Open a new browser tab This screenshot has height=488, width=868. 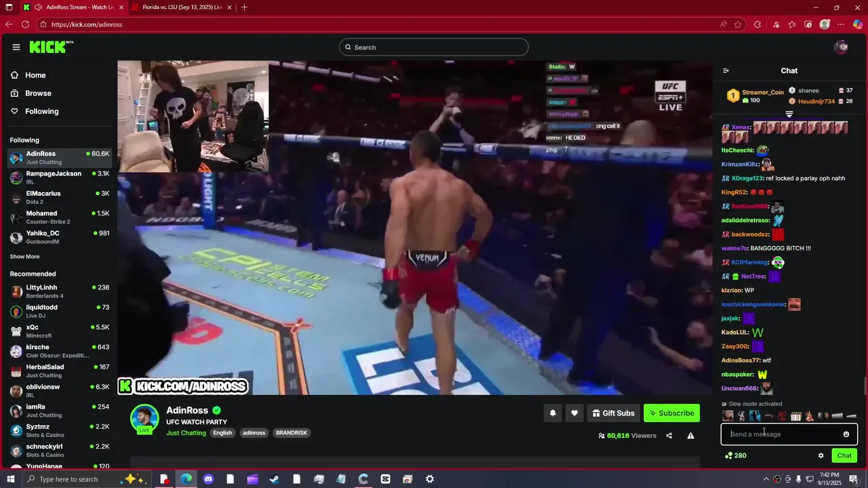click(244, 7)
